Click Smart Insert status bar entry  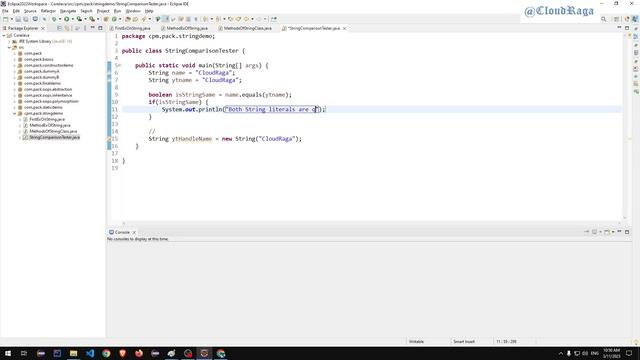pyautogui.click(x=464, y=342)
